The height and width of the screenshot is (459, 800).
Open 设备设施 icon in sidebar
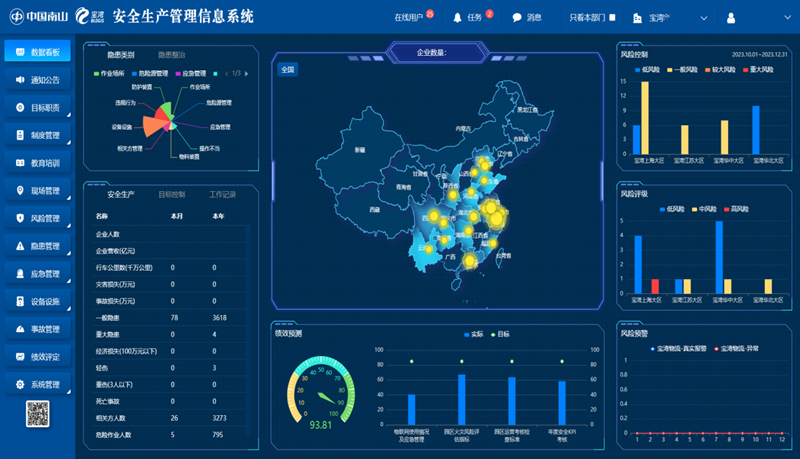coord(20,301)
